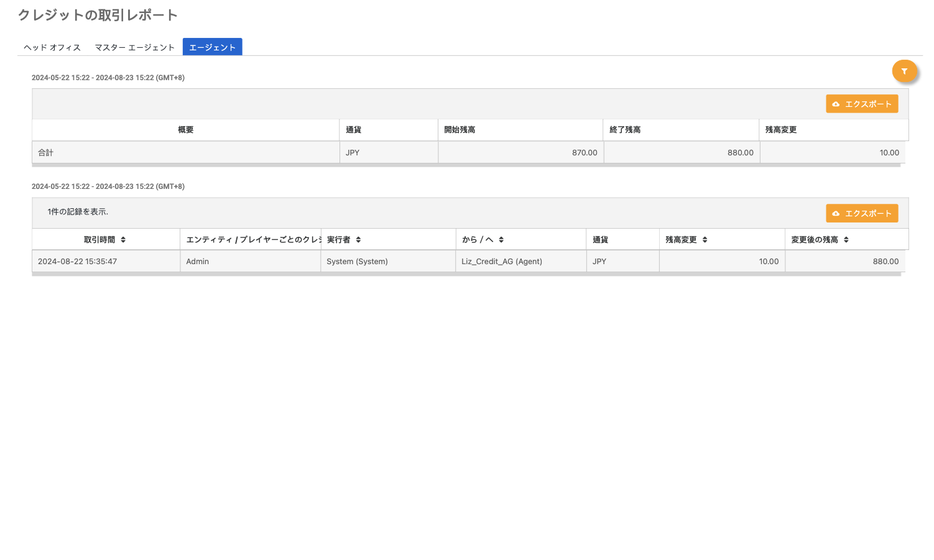Viewport: 934px width, 560px height.
Task: Open the orange filter icon button
Action: tap(904, 71)
